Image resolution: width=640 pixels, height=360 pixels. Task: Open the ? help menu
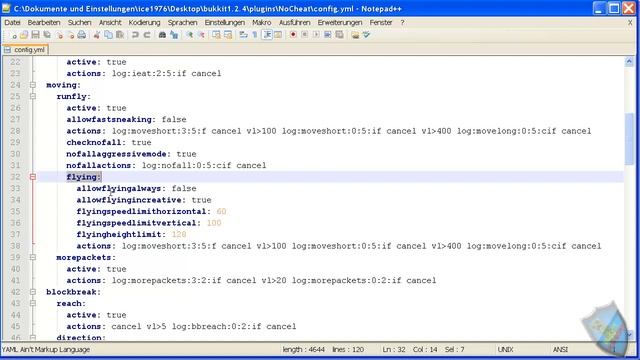402,22
